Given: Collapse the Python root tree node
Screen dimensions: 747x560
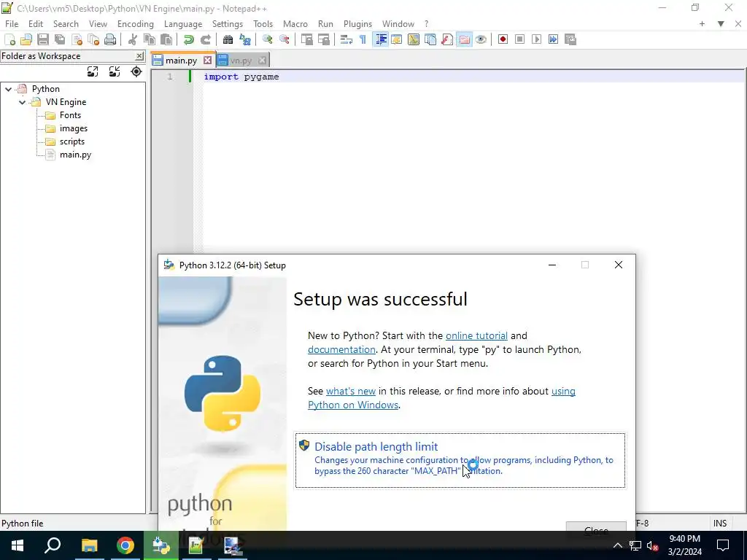Looking at the screenshot, I should [8, 89].
